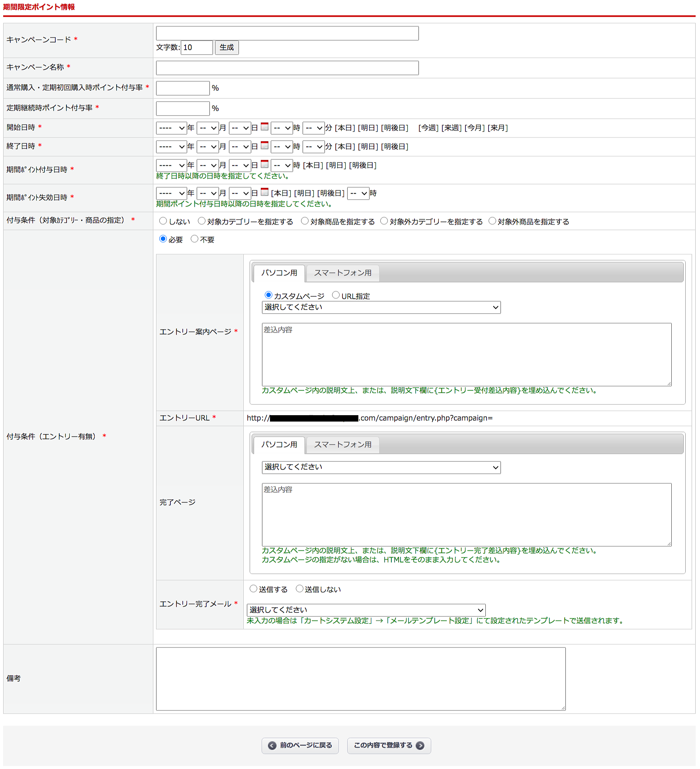This screenshot has height=769, width=700.
Task: Click 差込内容 textarea in エントリー案内ページ
Action: tap(467, 355)
